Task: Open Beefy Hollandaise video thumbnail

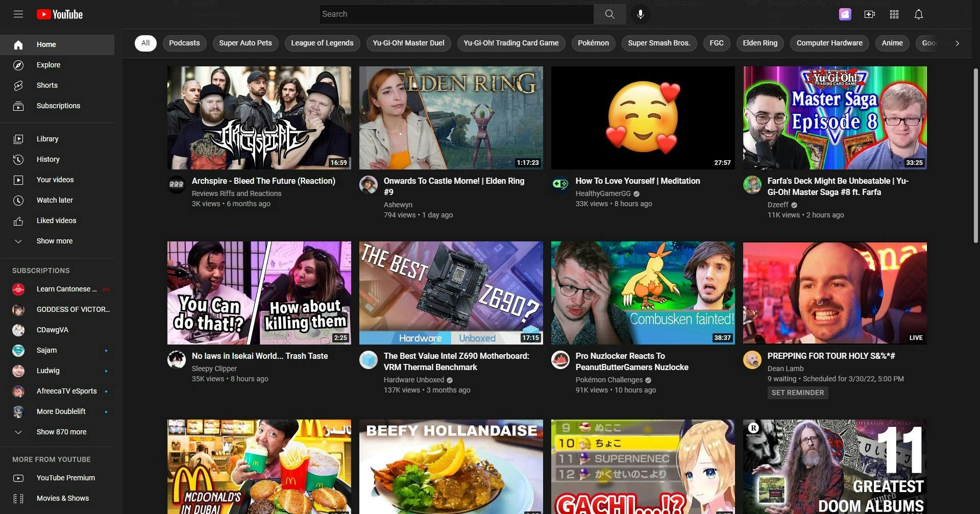Action: [451, 467]
